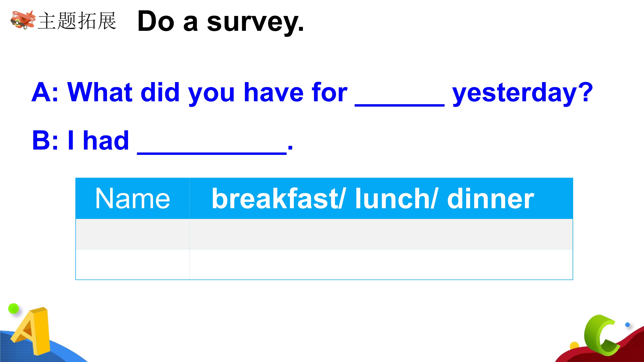
Task: Click the word yesterday? in line A
Action: coord(523,93)
